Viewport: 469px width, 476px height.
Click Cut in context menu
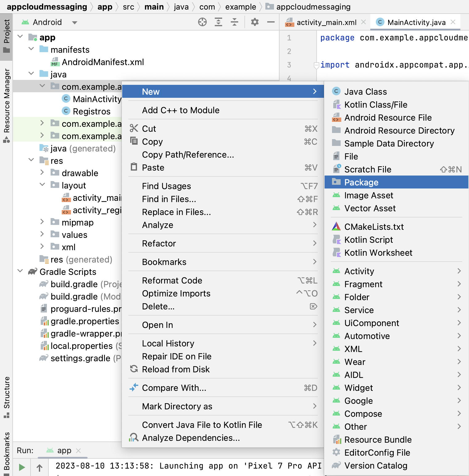pos(223,129)
